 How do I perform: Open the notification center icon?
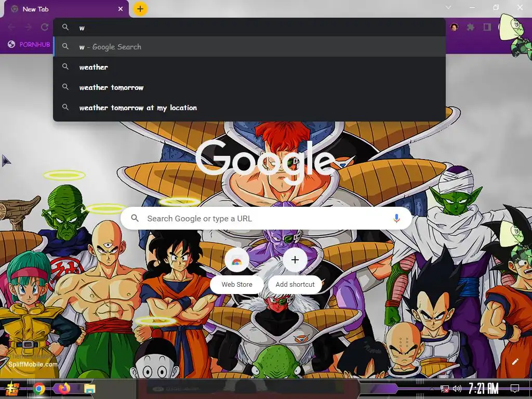click(x=515, y=389)
